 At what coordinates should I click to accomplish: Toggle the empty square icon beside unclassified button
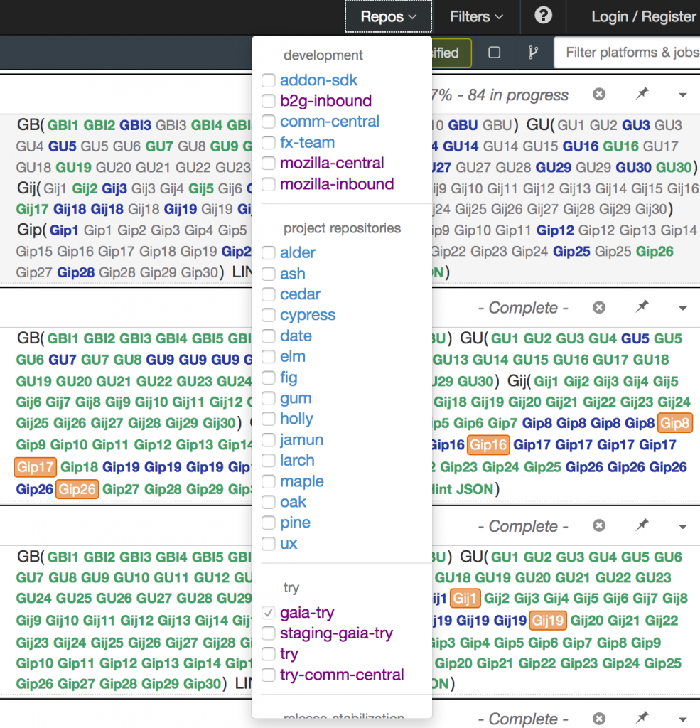[495, 53]
